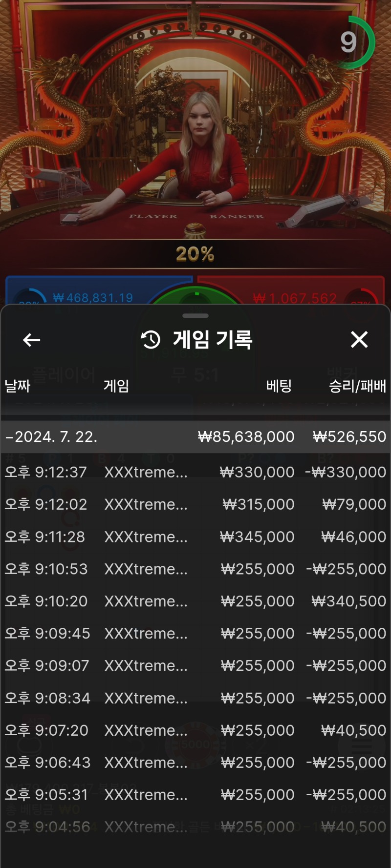Collapse the 2024. 7. 22. date group

click(x=195, y=436)
